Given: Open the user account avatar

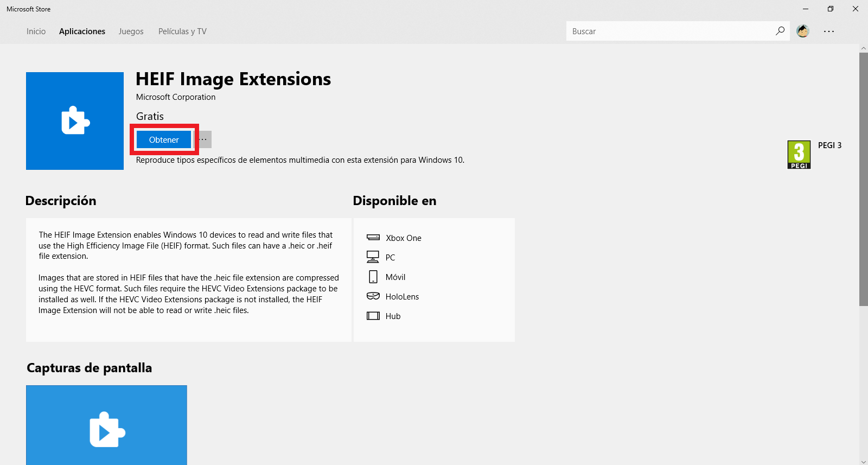Looking at the screenshot, I should click(x=803, y=31).
